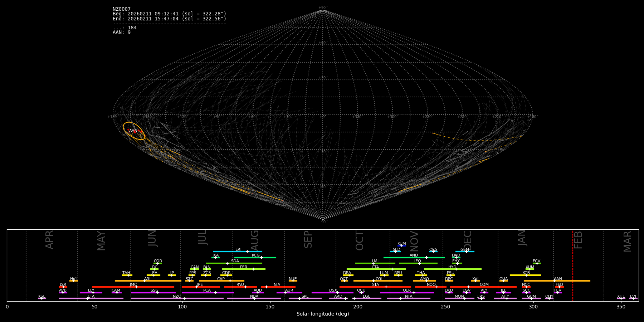Image resolution: width=644 pixels, height=322 pixels.
Task: Click the NOO shower label
Action: click(431, 285)
